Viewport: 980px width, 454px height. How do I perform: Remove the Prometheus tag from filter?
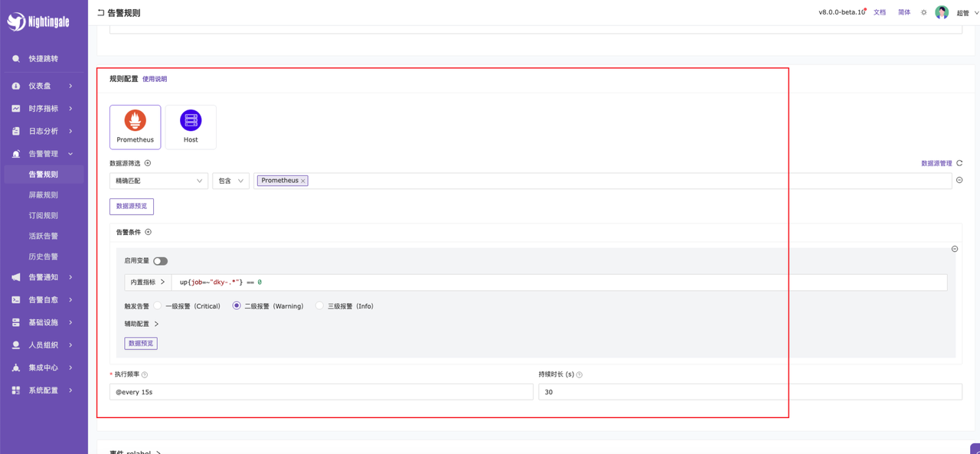tap(303, 181)
